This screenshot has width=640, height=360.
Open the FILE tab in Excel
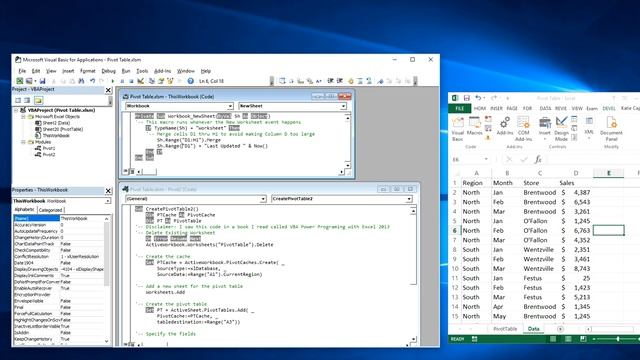pos(460,109)
